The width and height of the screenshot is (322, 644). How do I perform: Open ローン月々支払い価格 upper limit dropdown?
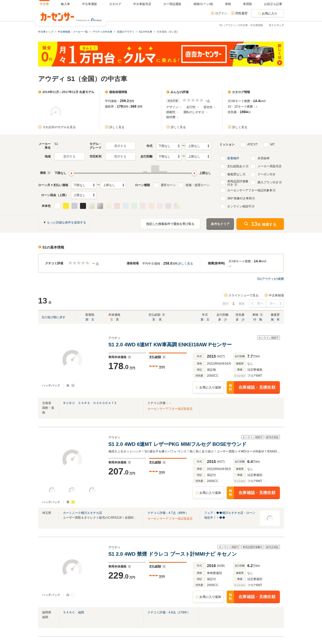click(x=113, y=185)
